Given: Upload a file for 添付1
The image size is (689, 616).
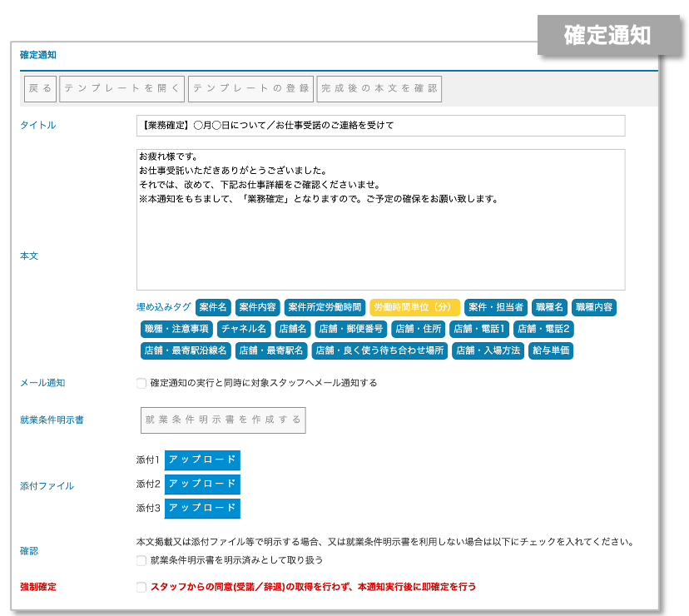Looking at the screenshot, I should coord(202,460).
